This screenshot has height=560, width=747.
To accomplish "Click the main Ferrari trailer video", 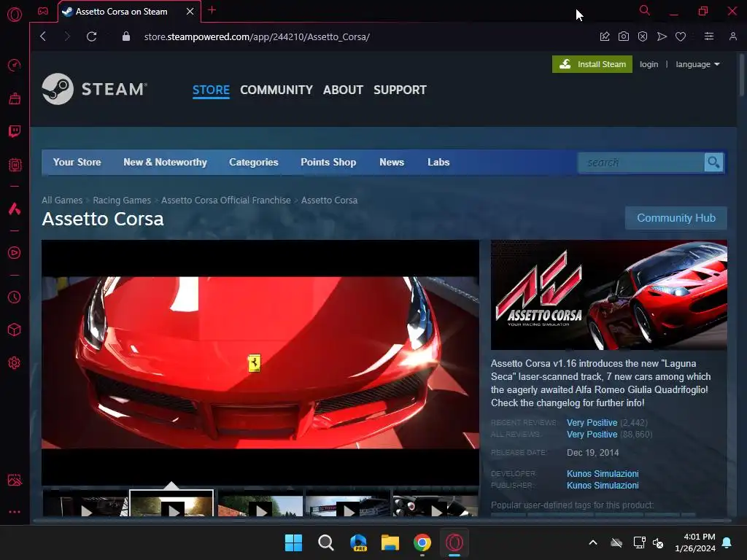I will (260, 362).
